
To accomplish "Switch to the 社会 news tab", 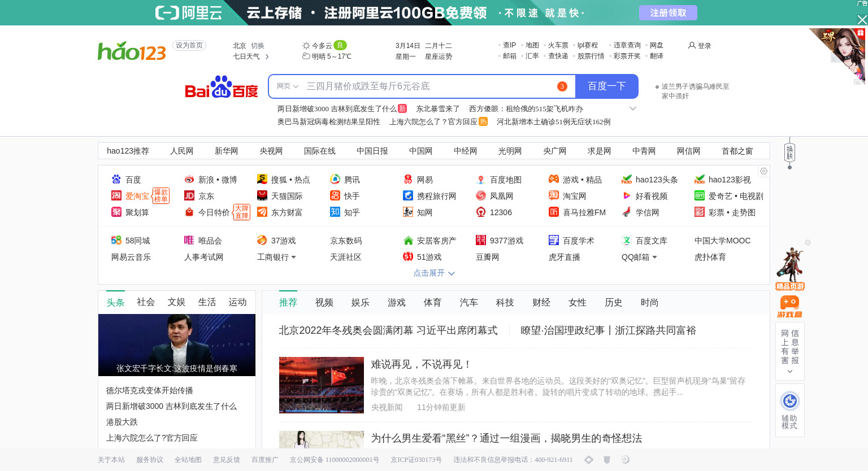I will point(146,302).
